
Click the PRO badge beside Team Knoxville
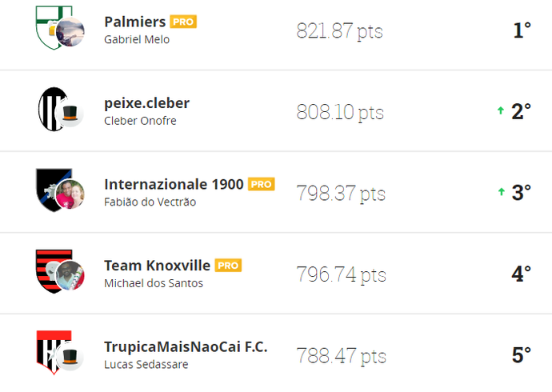[x=228, y=266]
